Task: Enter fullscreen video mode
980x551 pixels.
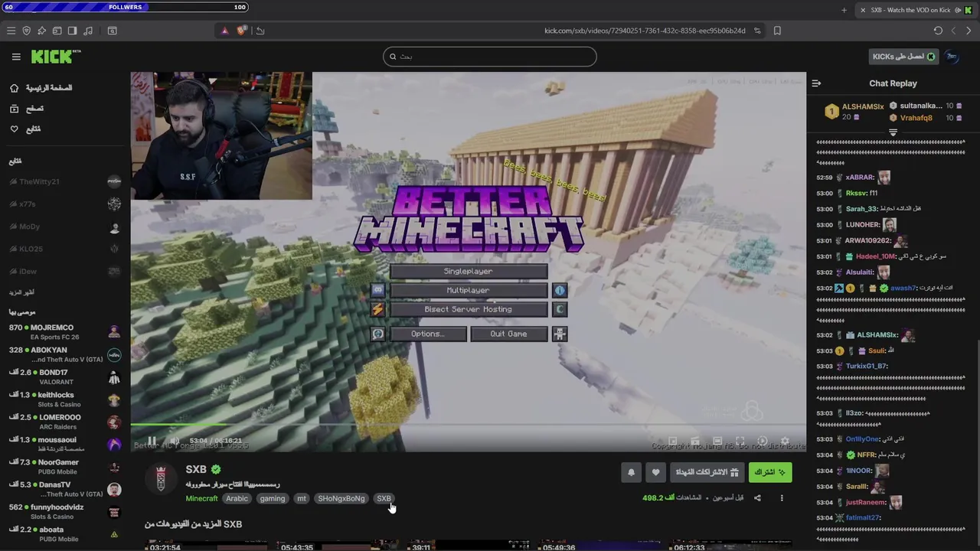Action: pyautogui.click(x=740, y=442)
